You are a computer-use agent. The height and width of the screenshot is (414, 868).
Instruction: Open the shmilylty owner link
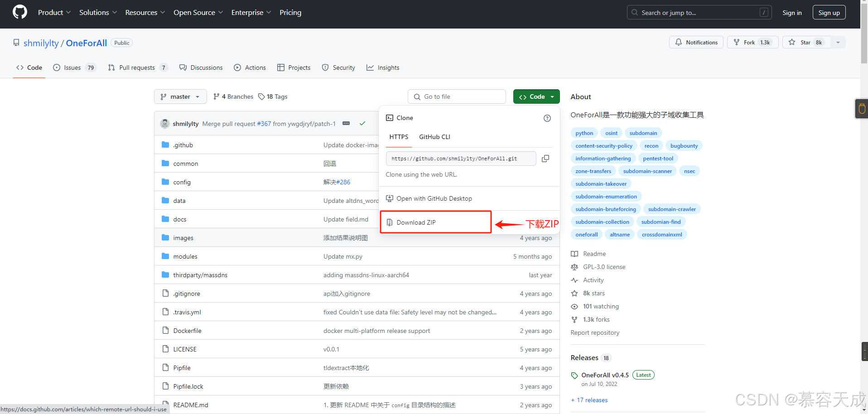click(x=41, y=43)
